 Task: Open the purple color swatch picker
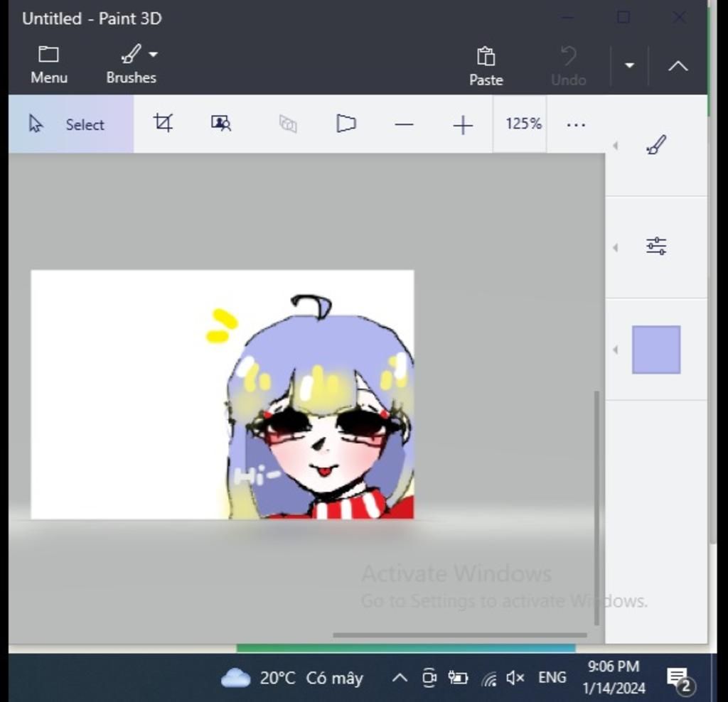[655, 349]
